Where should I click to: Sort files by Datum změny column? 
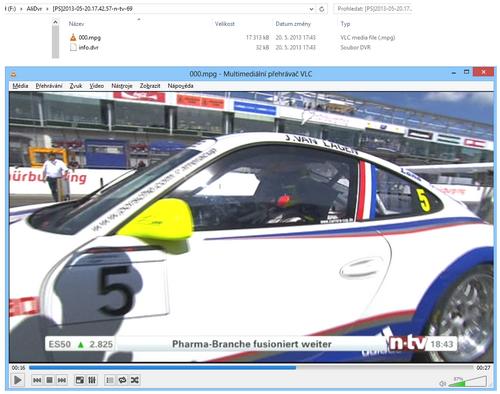[293, 24]
